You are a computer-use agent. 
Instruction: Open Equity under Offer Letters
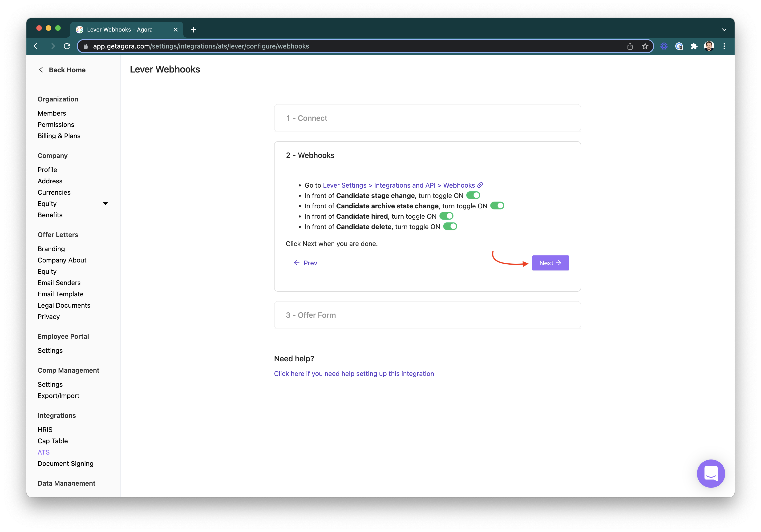click(47, 271)
